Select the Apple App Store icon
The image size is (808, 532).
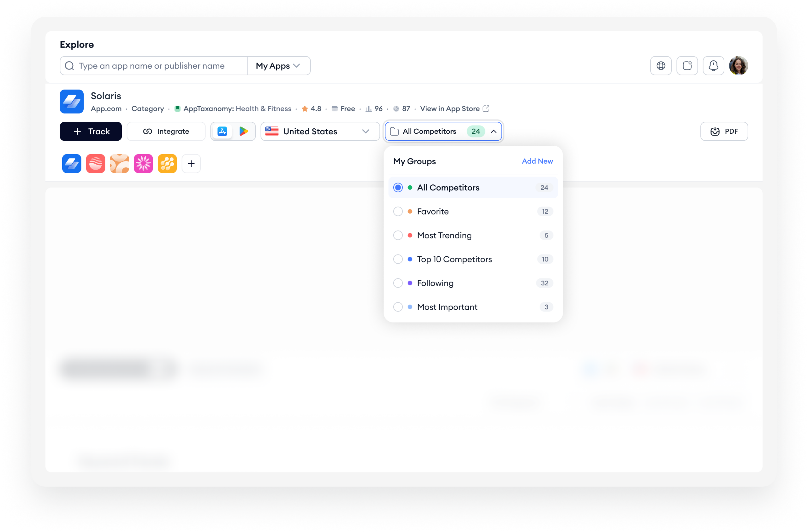tap(223, 131)
